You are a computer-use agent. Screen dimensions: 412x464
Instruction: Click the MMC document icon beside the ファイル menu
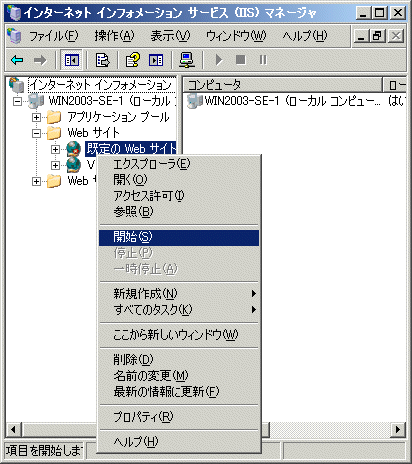click(14, 36)
